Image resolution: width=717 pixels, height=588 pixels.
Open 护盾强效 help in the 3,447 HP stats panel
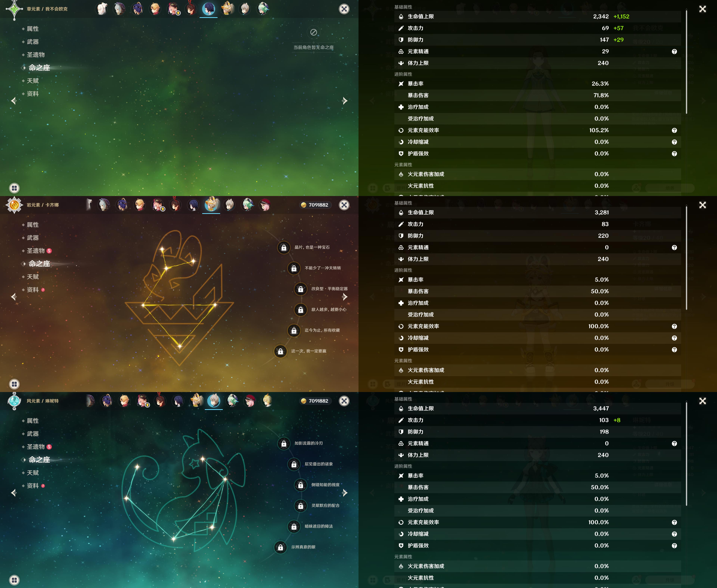tap(674, 546)
